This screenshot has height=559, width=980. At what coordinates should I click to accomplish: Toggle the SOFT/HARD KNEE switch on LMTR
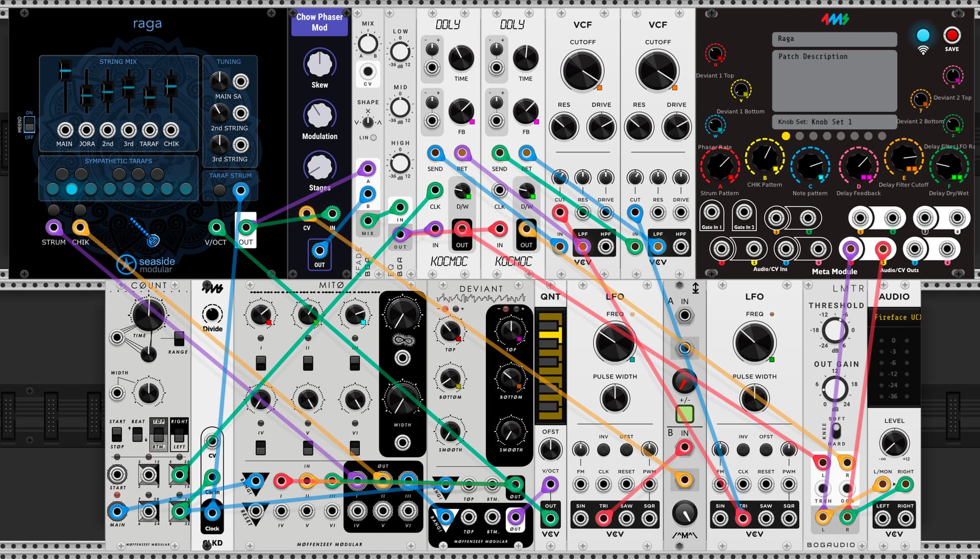(836, 431)
